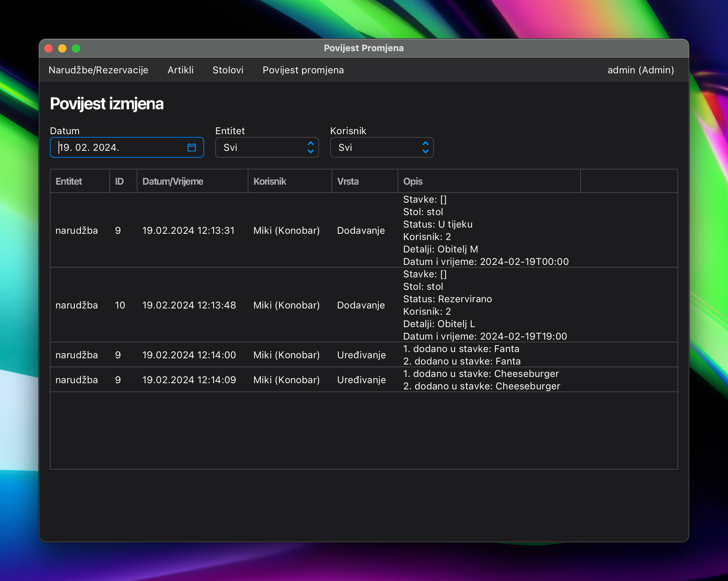Open the calendar picker in Datum field
The height and width of the screenshot is (581, 728).
pos(191,148)
